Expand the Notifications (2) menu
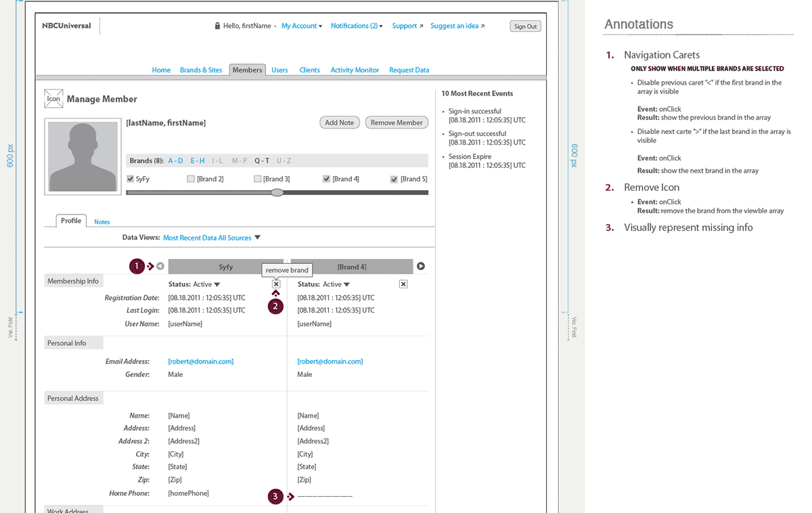The width and height of the screenshot is (812, 513). click(357, 26)
